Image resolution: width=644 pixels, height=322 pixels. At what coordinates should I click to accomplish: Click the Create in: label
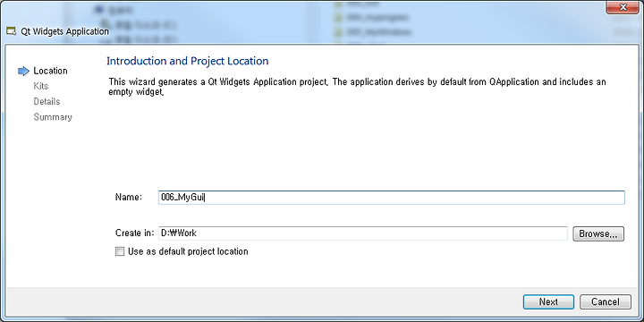pyautogui.click(x=135, y=233)
